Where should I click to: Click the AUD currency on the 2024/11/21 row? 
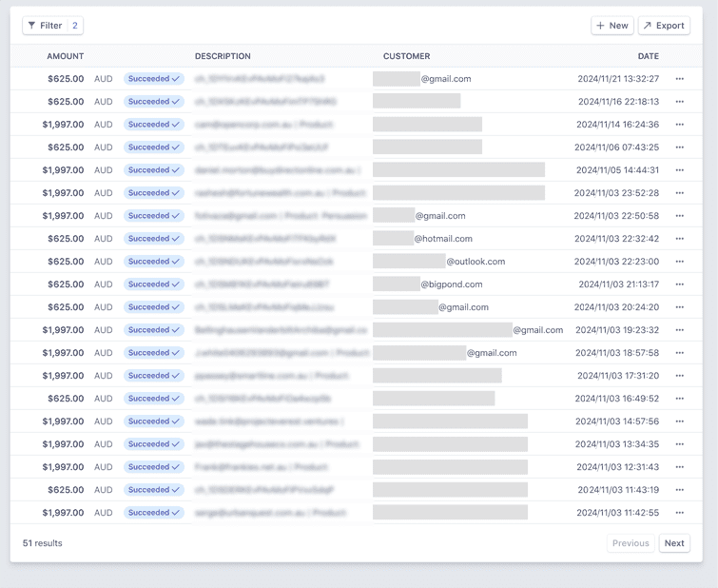pos(104,79)
